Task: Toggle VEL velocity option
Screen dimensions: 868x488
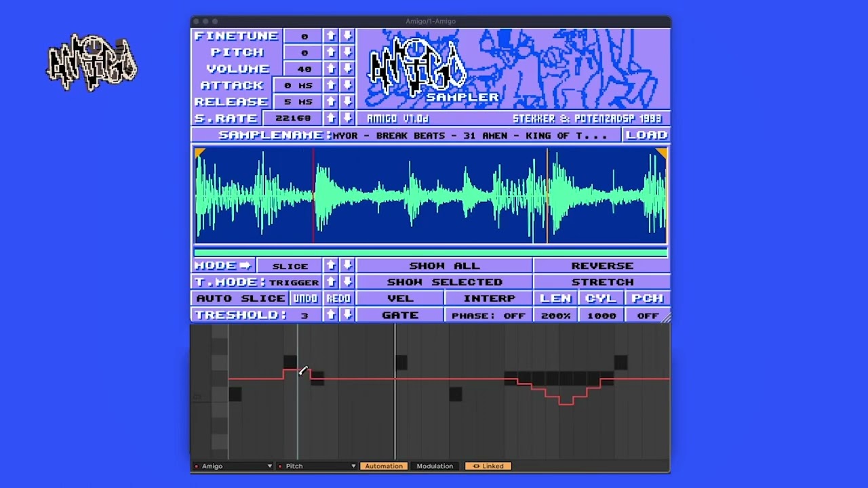Action: pos(400,298)
